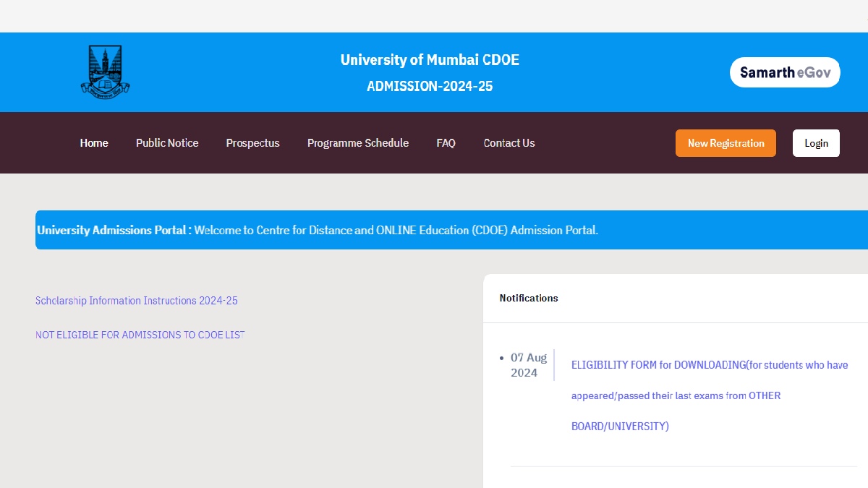
Task: Open the Prospectus page
Action: (x=252, y=143)
